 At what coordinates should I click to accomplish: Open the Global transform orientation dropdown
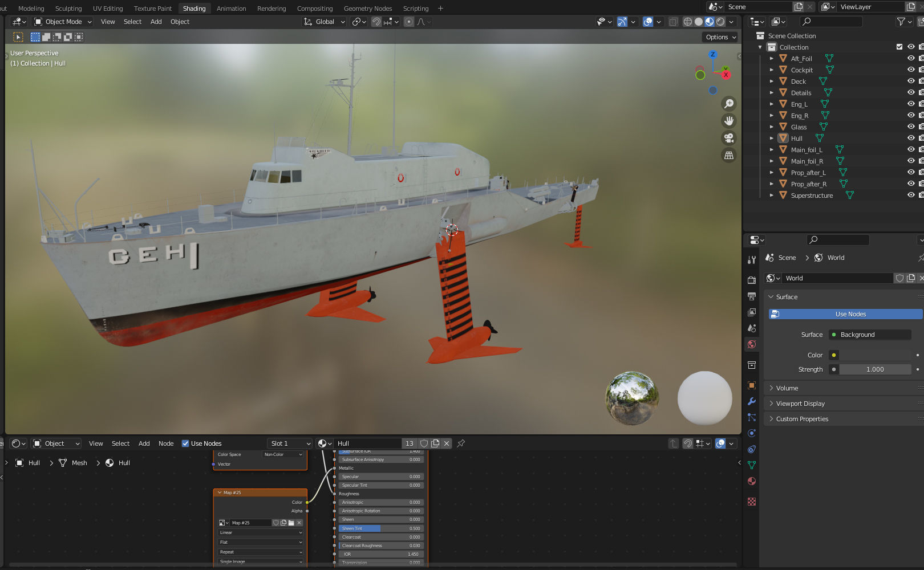pos(325,22)
